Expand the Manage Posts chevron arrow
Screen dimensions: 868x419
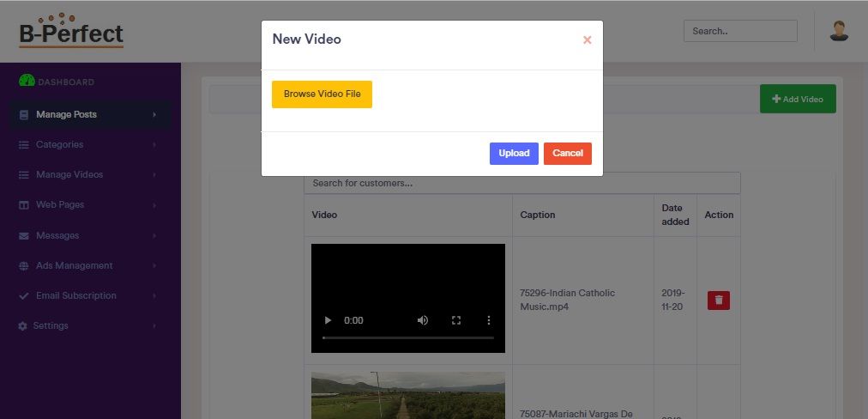(154, 115)
